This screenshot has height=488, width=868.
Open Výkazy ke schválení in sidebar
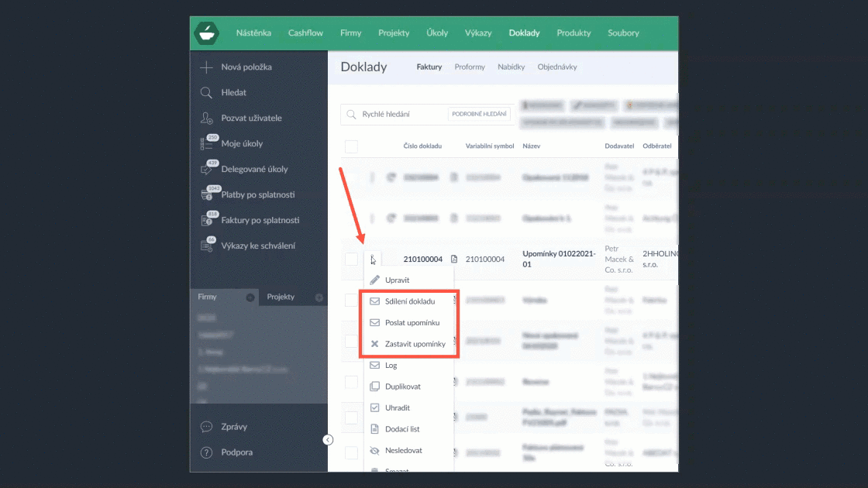pos(257,246)
